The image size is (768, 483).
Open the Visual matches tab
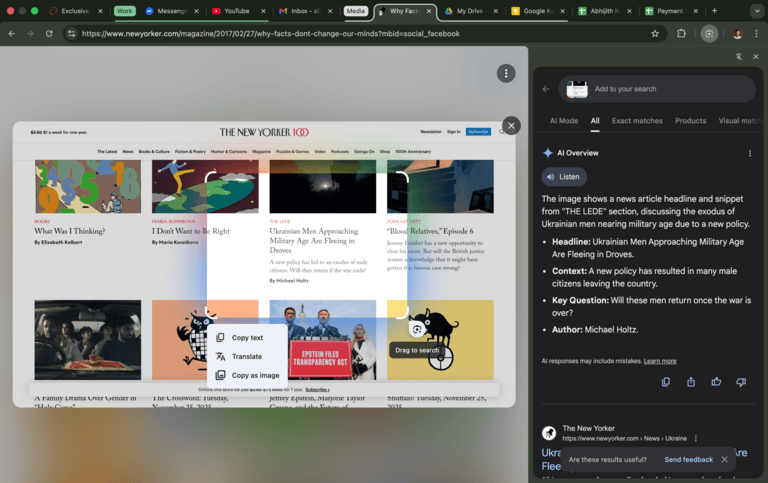click(x=740, y=121)
